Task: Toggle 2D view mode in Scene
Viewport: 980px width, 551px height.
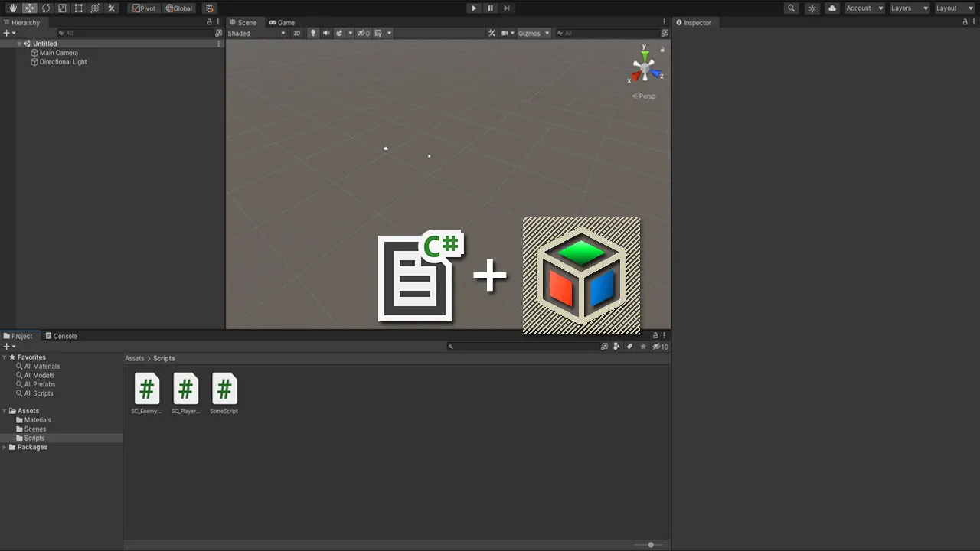Action: click(296, 33)
